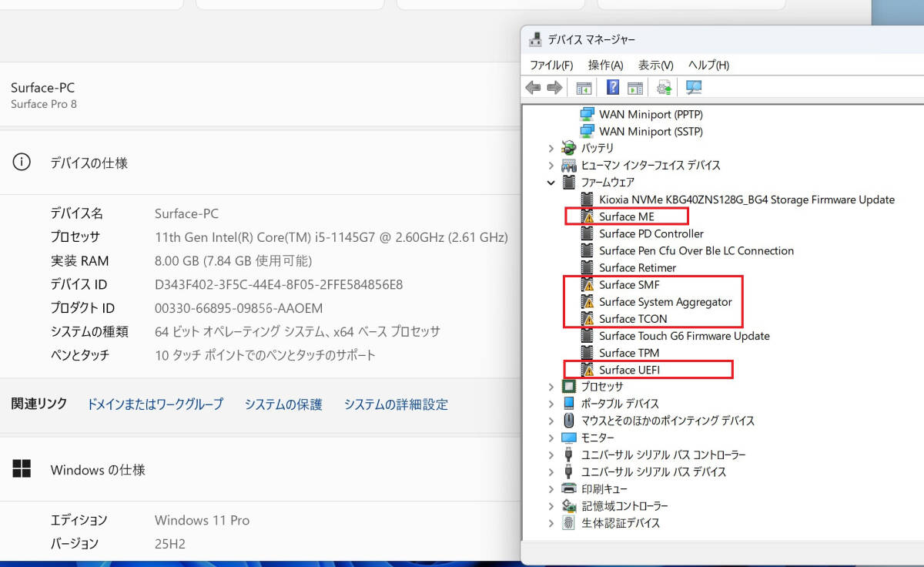This screenshot has width=924, height=567.
Task: Click the Windows の仕様 section header
Action: pyautogui.click(x=98, y=469)
